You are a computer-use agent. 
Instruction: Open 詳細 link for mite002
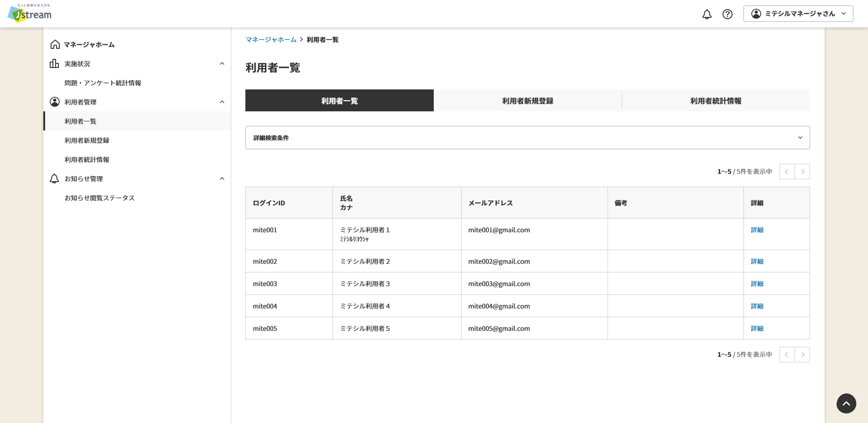tap(757, 261)
